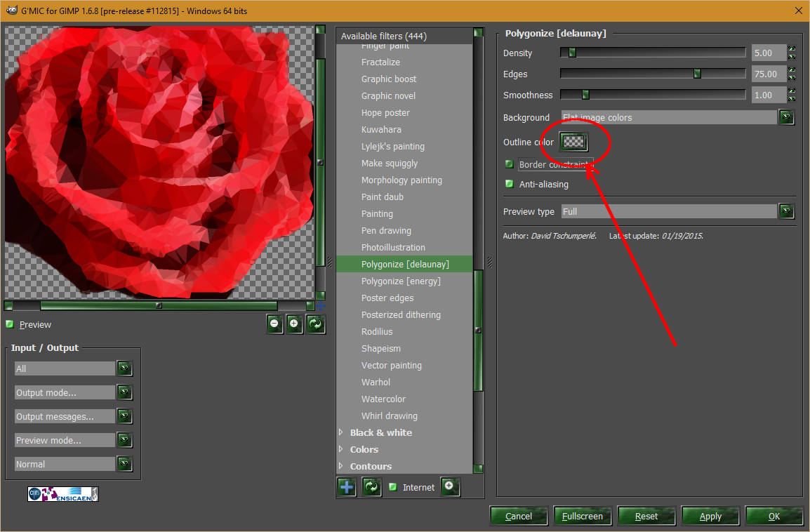The width and height of the screenshot is (810, 532).
Task: Expand the Colors filter category
Action: [x=341, y=449]
